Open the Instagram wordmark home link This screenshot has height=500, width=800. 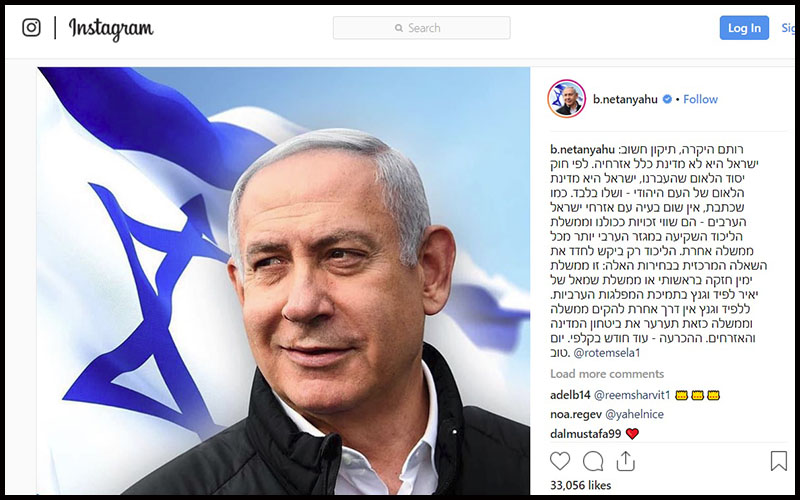(x=111, y=29)
